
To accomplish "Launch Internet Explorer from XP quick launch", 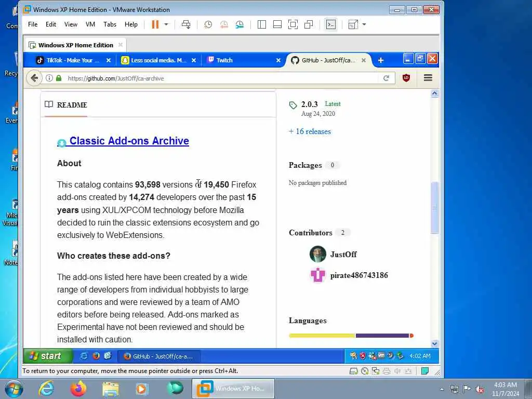I will [x=84, y=356].
